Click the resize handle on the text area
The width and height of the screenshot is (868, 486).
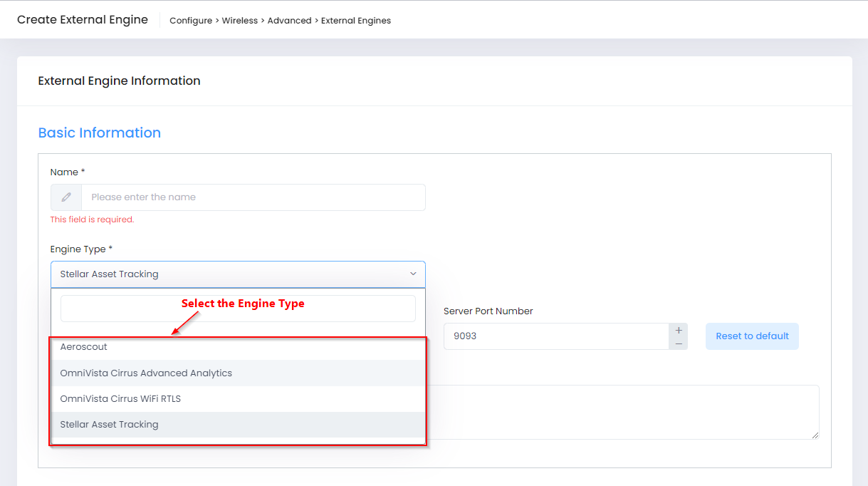tap(815, 435)
